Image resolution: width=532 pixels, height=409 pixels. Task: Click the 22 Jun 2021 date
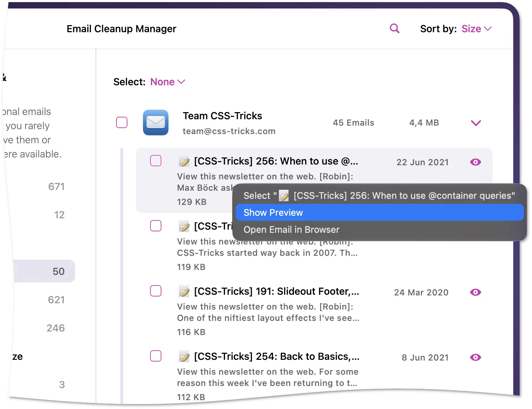[x=423, y=162]
